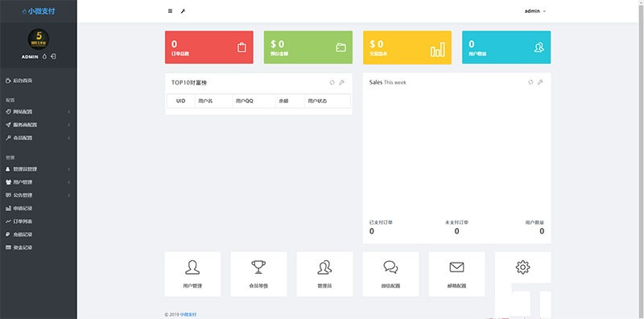Viewport: 644px width, 319px height.
Task: Click the wrench icon in top bar
Action: pos(183,11)
